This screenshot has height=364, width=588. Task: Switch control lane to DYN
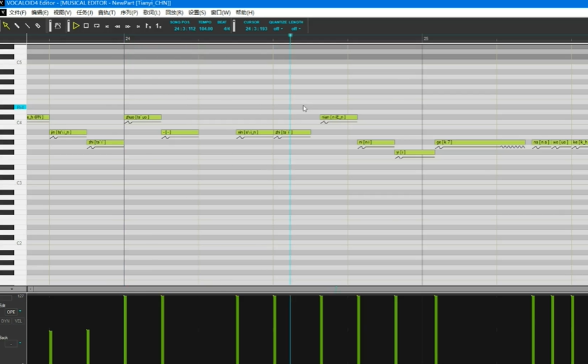[x=6, y=321]
